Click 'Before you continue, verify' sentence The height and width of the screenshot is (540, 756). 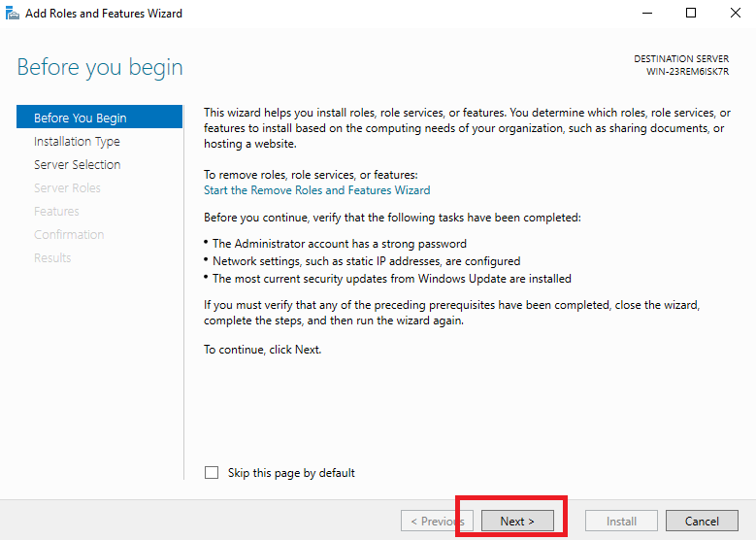pyautogui.click(x=392, y=218)
